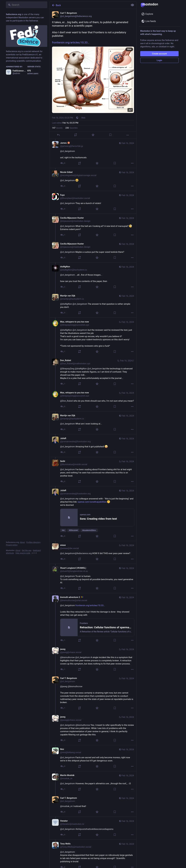Viewport: 186px width, 868px height.
Task: Reply to the main post by Carl Bergstrom
Action: click(x=58, y=135)
